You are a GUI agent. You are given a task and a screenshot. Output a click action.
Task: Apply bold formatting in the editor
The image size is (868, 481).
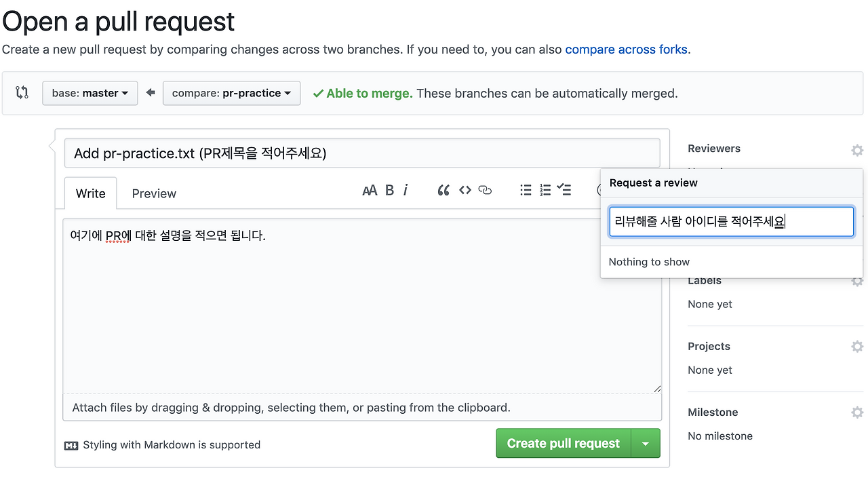(390, 191)
